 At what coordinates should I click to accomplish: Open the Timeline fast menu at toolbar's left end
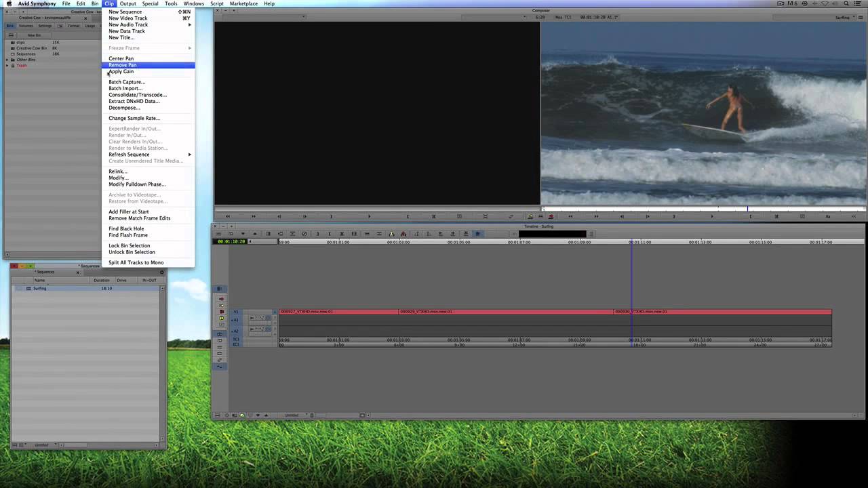tap(218, 234)
